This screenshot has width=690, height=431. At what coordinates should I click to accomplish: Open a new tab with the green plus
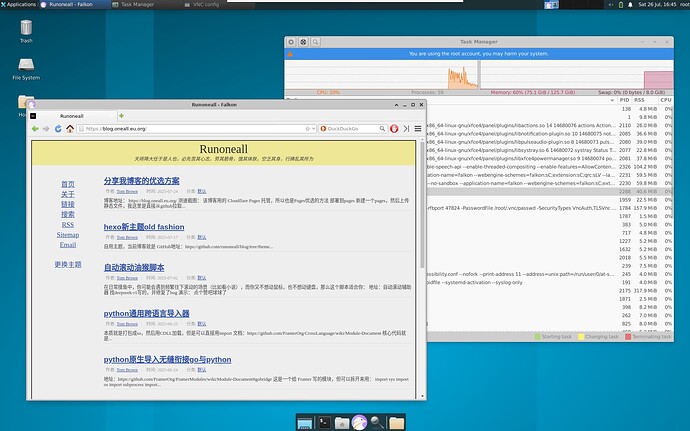pyautogui.click(x=121, y=116)
